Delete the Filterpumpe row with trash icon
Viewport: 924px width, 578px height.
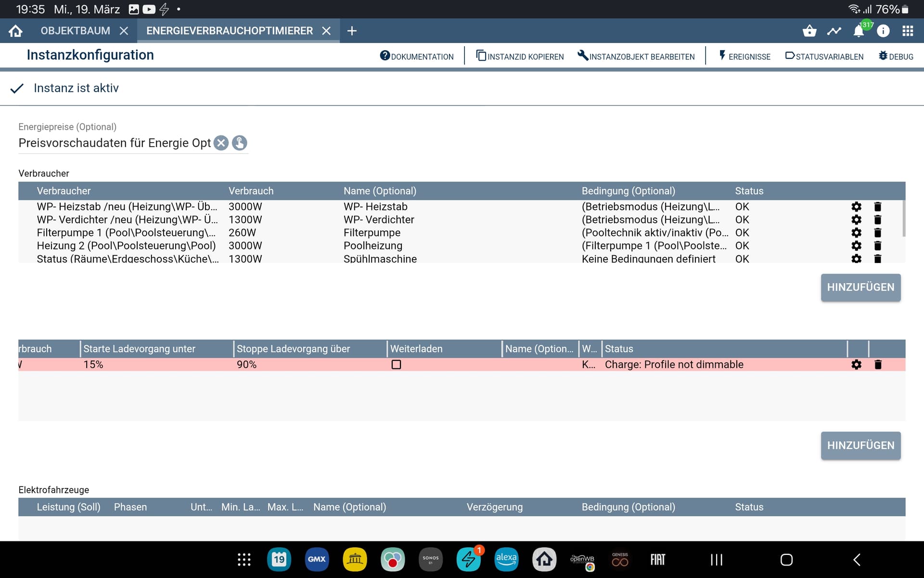click(877, 233)
